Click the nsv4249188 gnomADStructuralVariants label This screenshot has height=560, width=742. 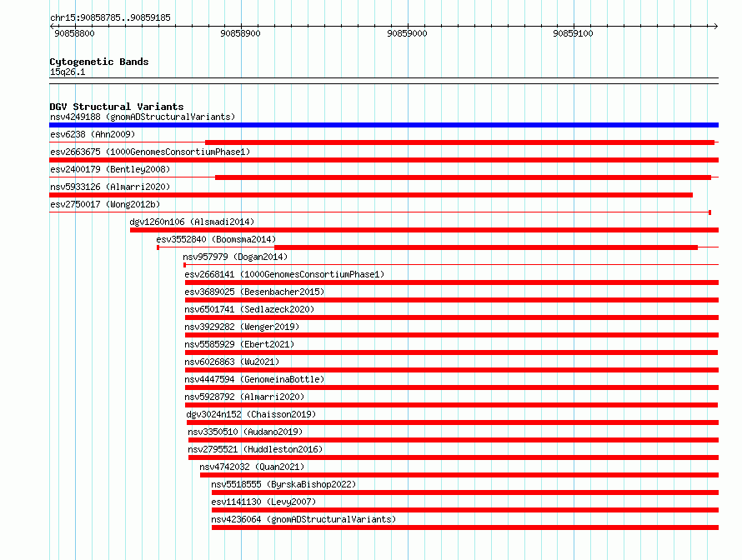click(x=143, y=117)
